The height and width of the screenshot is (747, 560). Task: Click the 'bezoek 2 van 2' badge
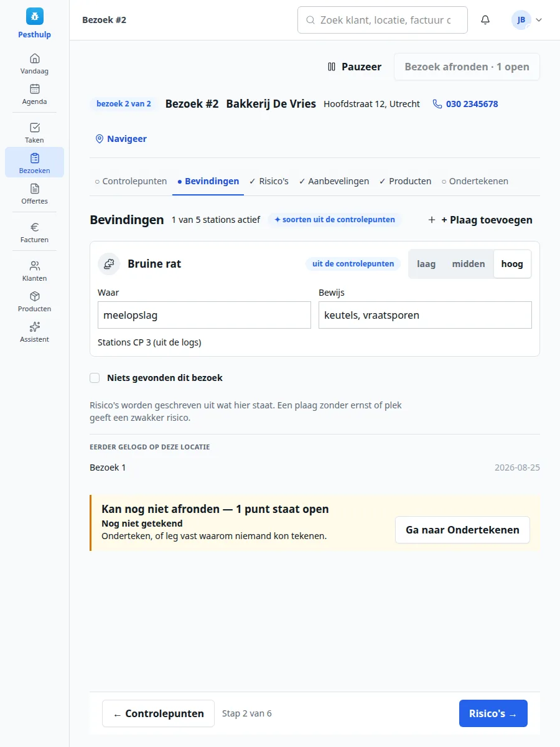pos(123,104)
